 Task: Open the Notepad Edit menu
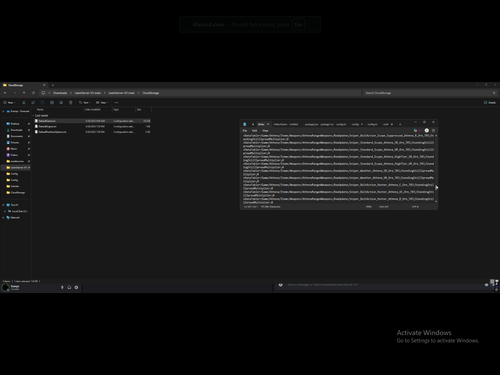coord(254,131)
